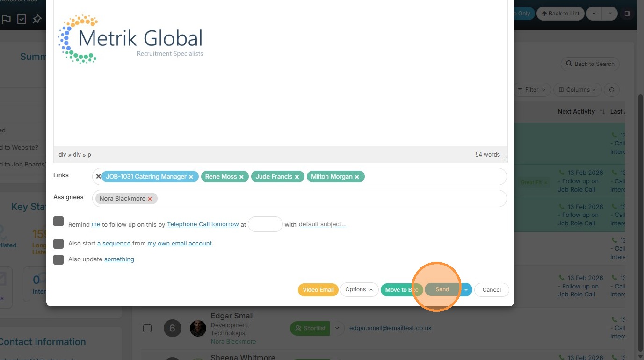Viewport: 644px width, 360px height.
Task: Click the refresh icon beside Columns
Action: 611,90
